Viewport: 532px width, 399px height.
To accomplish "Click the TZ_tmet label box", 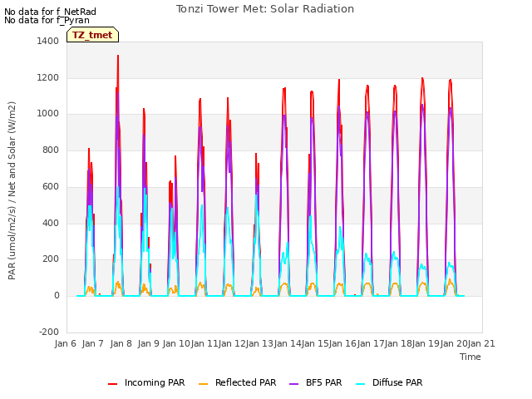I will pos(92,35).
